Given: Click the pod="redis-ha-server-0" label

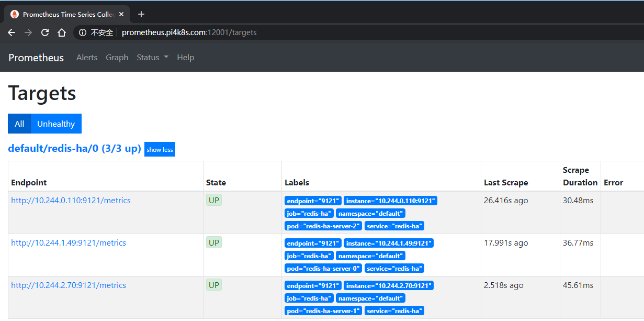Looking at the screenshot, I should (x=323, y=268).
